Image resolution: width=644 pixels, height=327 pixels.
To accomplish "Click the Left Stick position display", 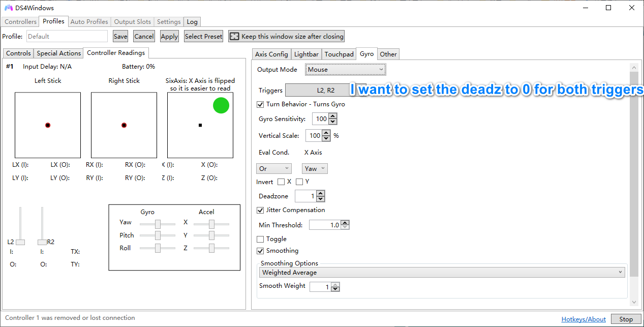I will (x=48, y=125).
